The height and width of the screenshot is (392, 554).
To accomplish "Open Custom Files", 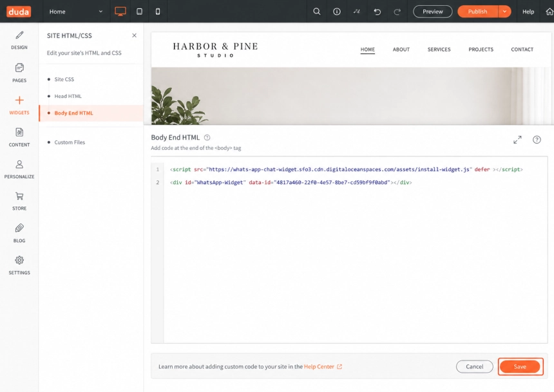I will 70,142.
